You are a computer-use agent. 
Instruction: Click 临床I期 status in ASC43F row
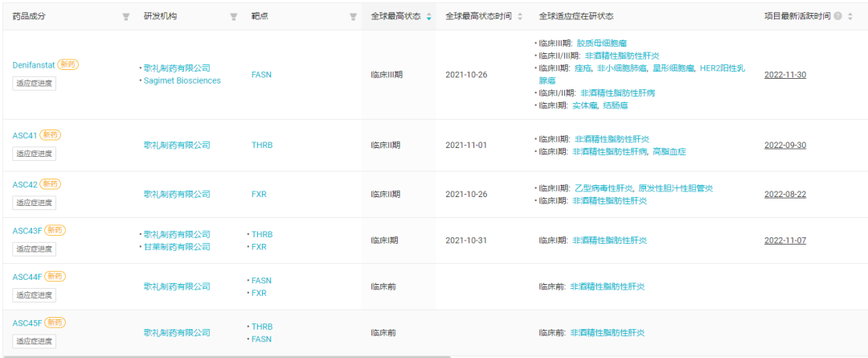(384, 241)
